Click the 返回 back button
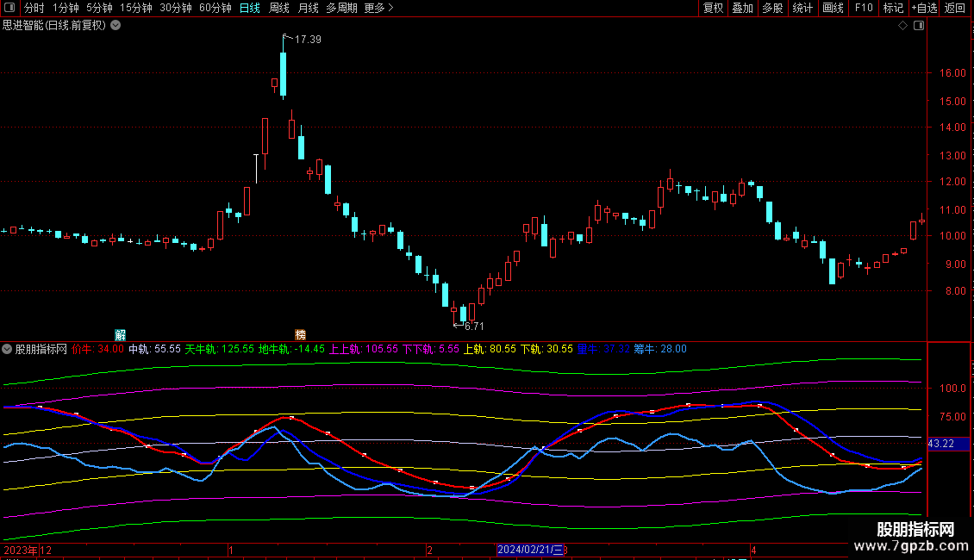Screen dimensions: 974x560 [x=955, y=9]
